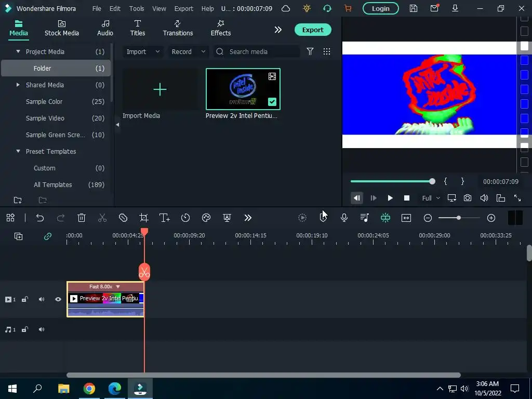Click the render preview icon
Screen dimensions: 532x399
pyautogui.click(x=302, y=218)
